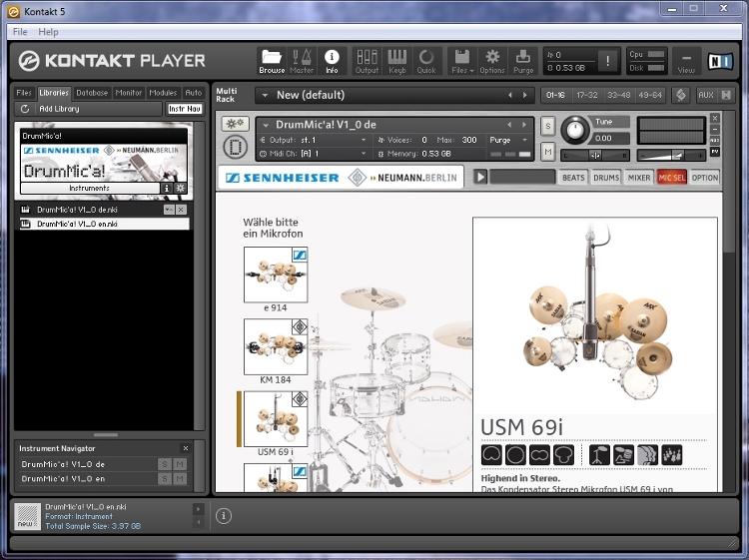Click the panic exclamation button
This screenshot has height=560, width=749.
[607, 61]
